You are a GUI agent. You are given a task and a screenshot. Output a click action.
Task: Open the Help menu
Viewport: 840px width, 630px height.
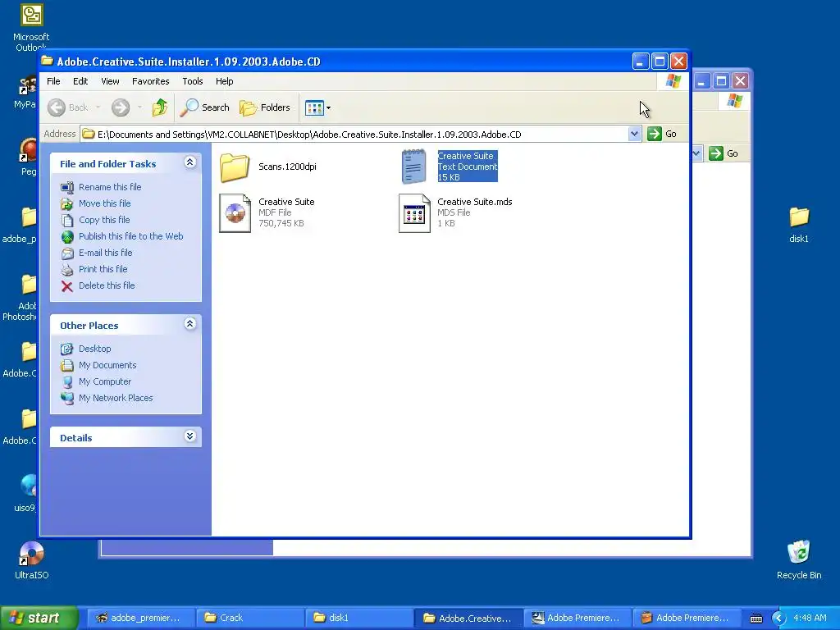(225, 81)
